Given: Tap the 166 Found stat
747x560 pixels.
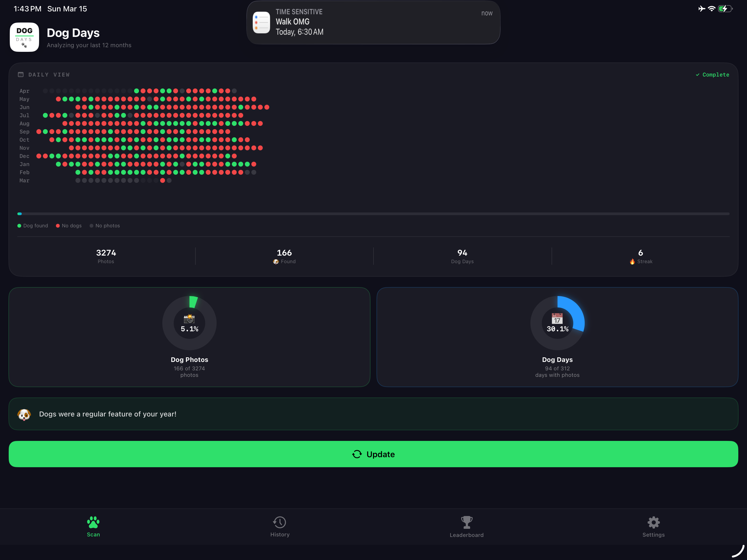Looking at the screenshot, I should coord(284,257).
